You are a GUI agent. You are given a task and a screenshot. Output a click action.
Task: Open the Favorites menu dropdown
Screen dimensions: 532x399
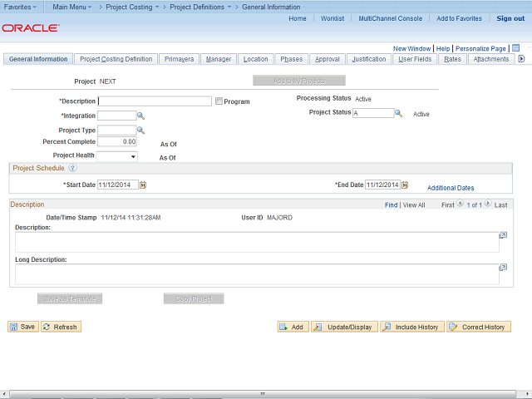[x=21, y=7]
